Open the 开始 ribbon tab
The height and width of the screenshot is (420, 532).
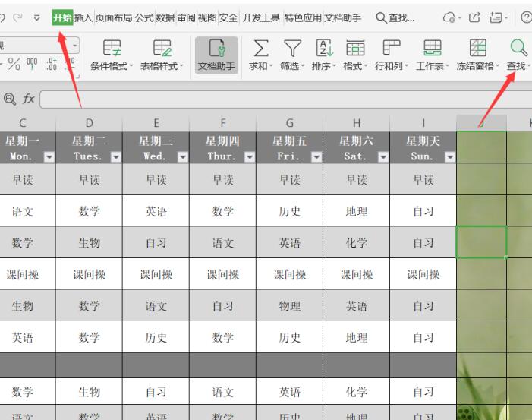(x=62, y=17)
